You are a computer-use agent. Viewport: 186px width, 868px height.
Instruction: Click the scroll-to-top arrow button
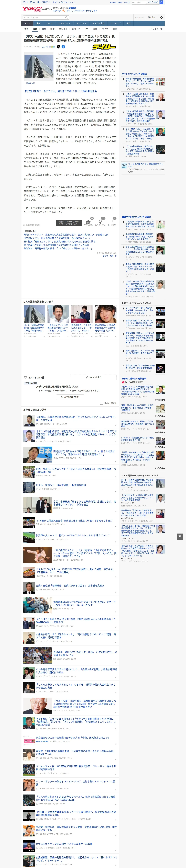[x=180, y=536]
